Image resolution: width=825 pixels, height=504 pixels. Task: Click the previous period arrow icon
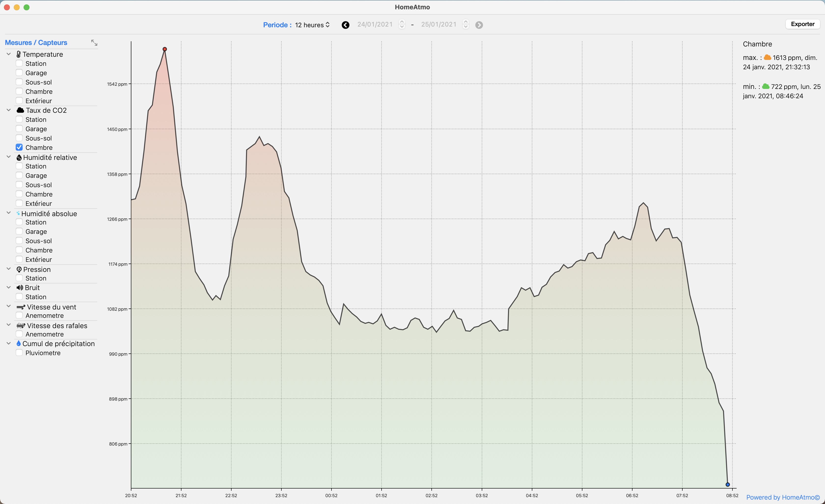click(345, 25)
